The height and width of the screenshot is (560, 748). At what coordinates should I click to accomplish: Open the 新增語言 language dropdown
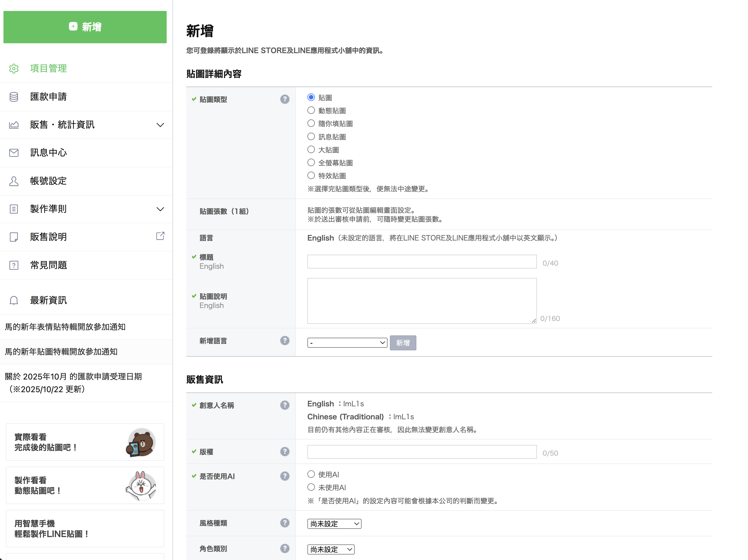pos(347,343)
